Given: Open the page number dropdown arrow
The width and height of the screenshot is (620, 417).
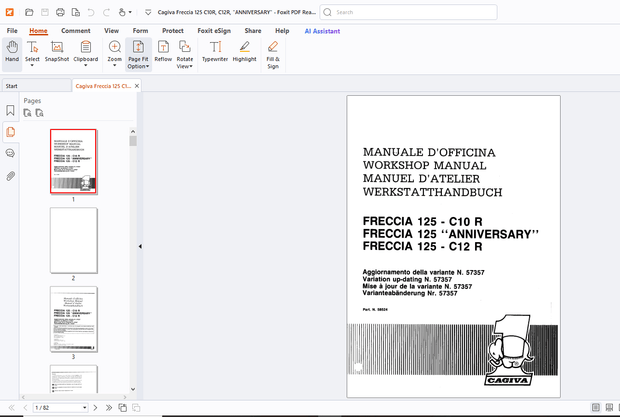Looking at the screenshot, I should 85,408.
